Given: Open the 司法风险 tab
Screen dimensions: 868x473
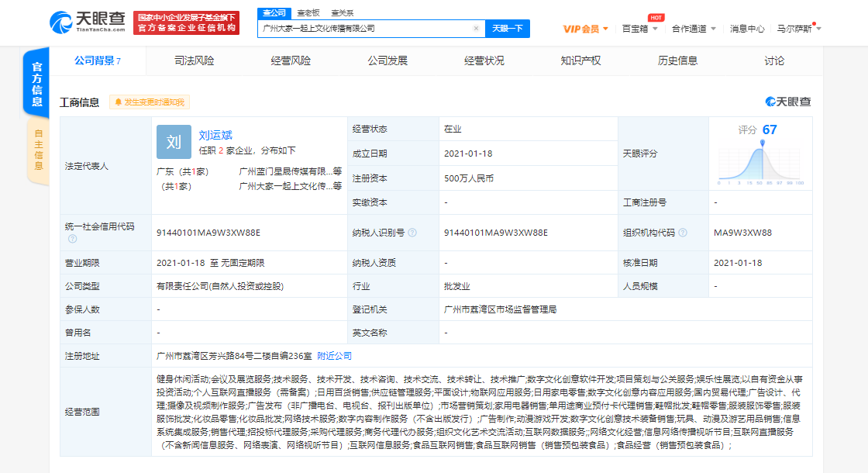Looking at the screenshot, I should (194, 59).
